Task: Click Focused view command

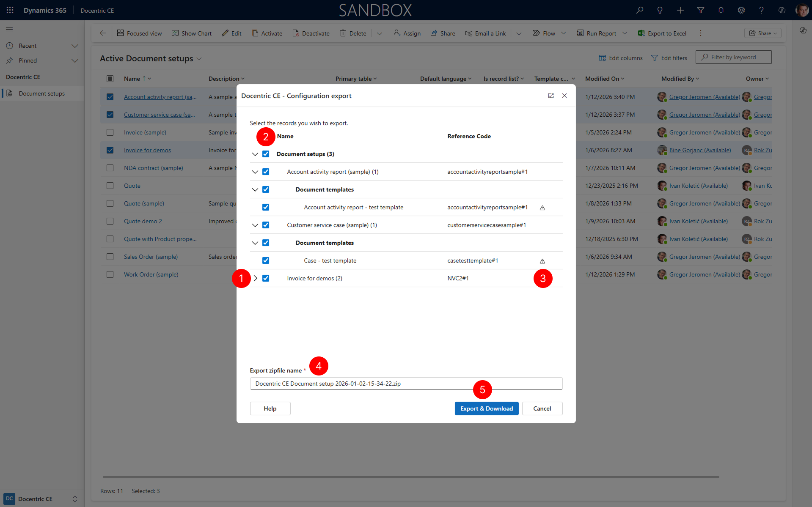Action: (x=140, y=33)
